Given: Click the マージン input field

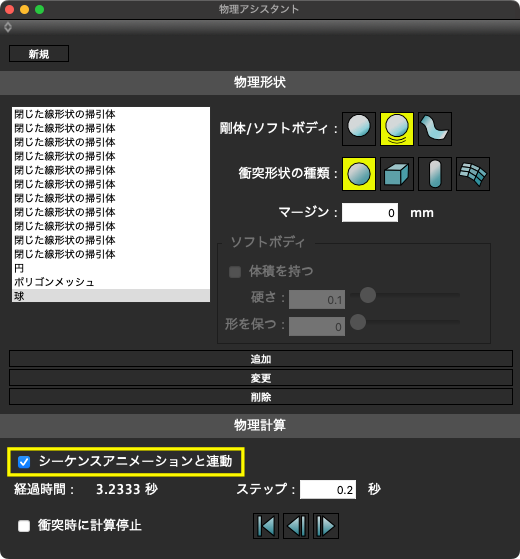Looking at the screenshot, I should pyautogui.click(x=370, y=212).
